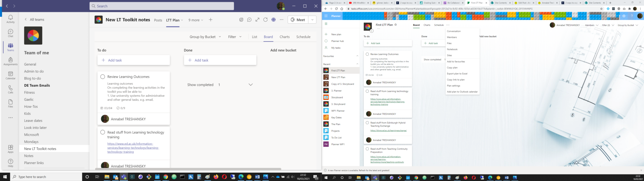The height and width of the screenshot is (181, 644).
Task: Open the Meet options dropdown arrow
Action: click(312, 20)
